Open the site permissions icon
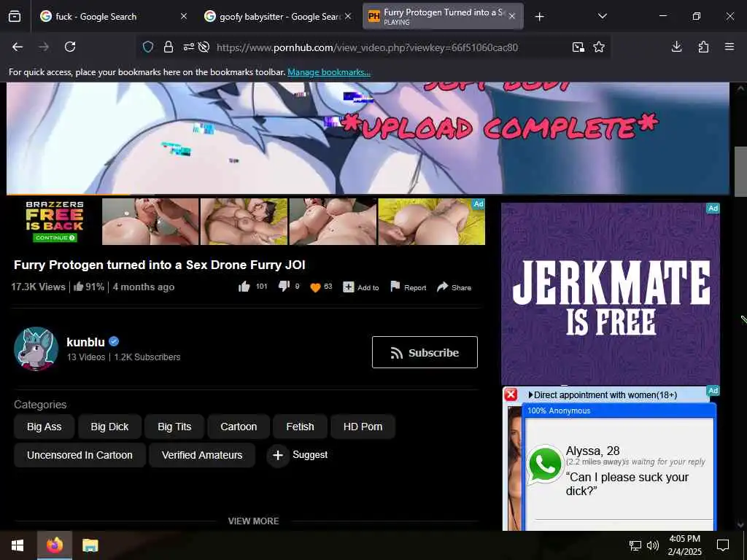The height and width of the screenshot is (560, 747). click(189, 47)
